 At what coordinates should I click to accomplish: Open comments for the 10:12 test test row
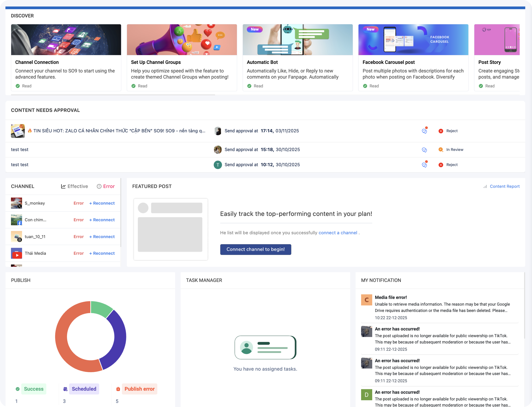pyautogui.click(x=424, y=165)
